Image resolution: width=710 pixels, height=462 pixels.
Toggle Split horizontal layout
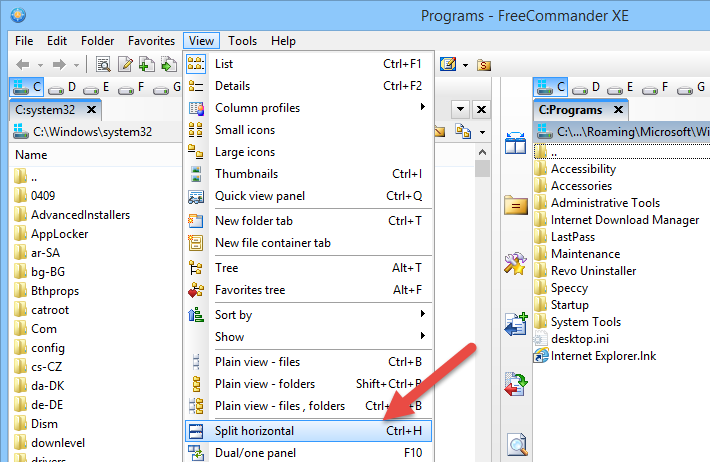pyautogui.click(x=308, y=431)
